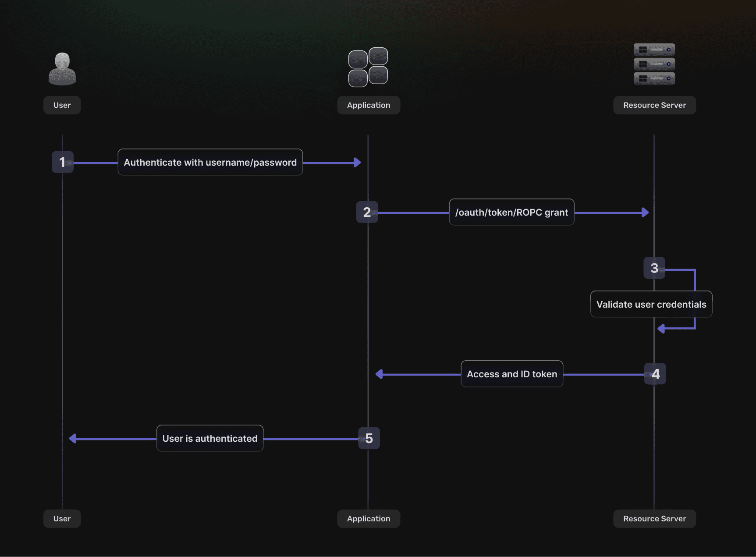Click arrowhead pointing to Resource Server lifeline
756x557 pixels.
pyautogui.click(x=645, y=213)
